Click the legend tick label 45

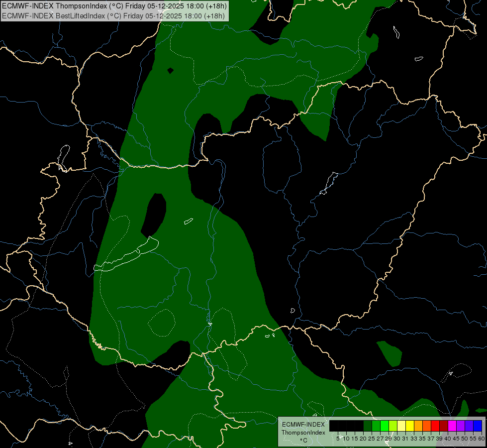click(x=456, y=439)
